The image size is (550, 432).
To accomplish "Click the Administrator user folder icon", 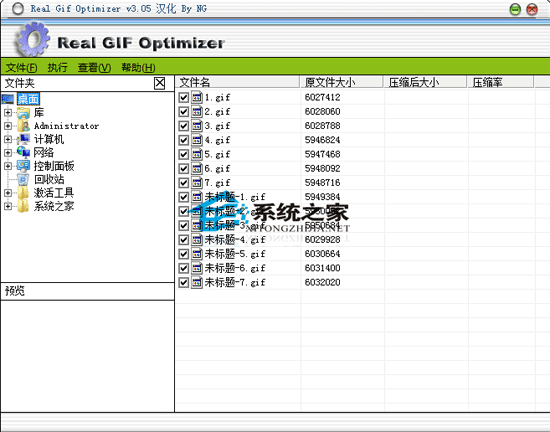I will pyautogui.click(x=23, y=126).
